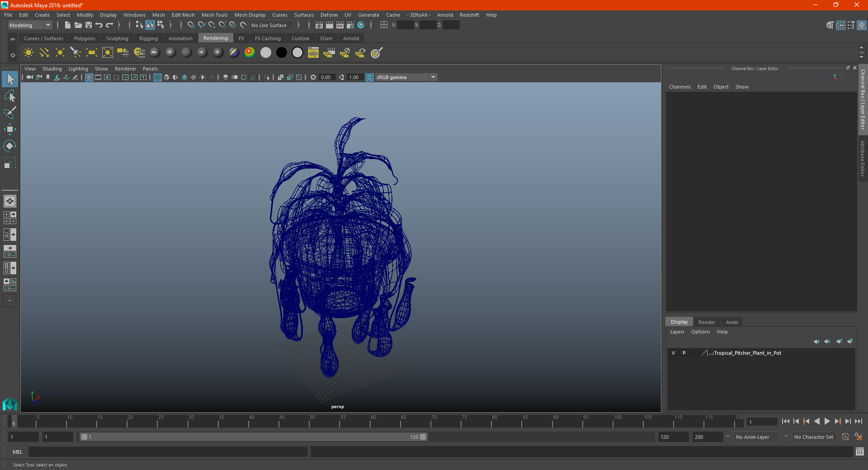Viewport: 868px width, 470px height.
Task: Click the New Scene icon
Action: tap(67, 25)
